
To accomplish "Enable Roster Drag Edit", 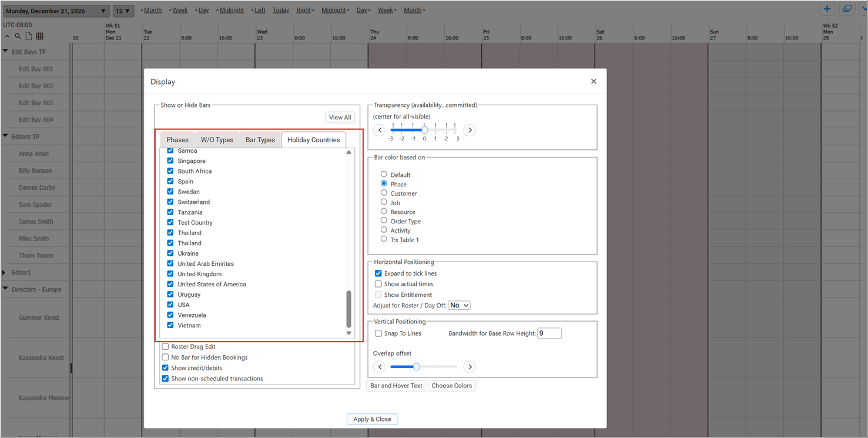I will pos(165,347).
